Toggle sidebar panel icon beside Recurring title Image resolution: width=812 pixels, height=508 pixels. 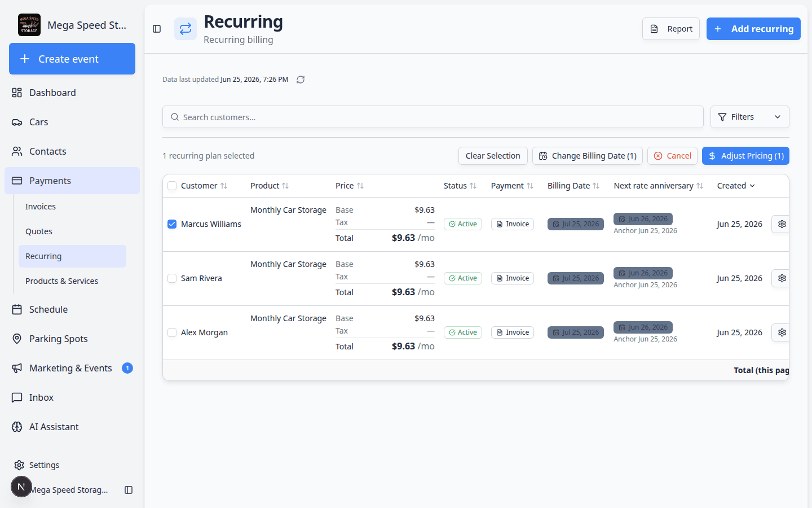coord(157,29)
